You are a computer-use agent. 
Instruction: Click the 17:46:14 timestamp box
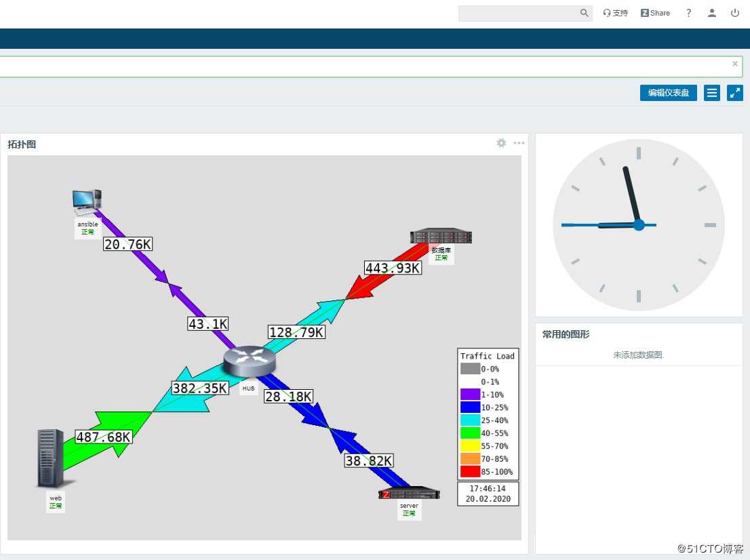(x=488, y=494)
